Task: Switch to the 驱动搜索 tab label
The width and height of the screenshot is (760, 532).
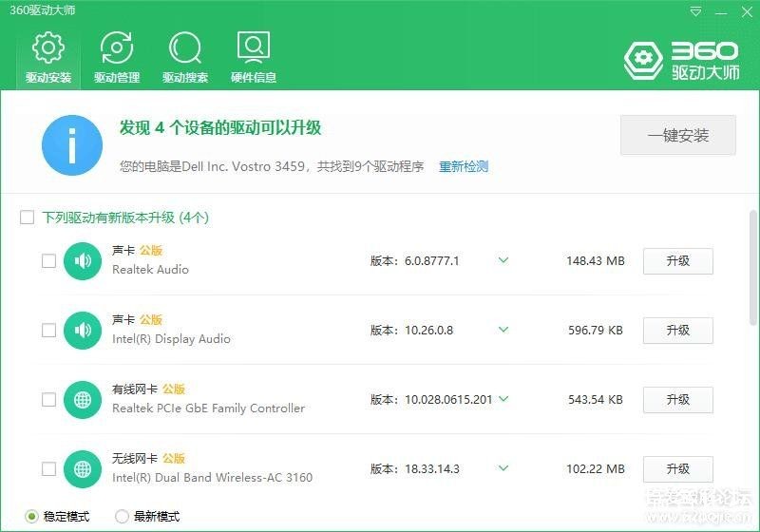Action: point(185,78)
